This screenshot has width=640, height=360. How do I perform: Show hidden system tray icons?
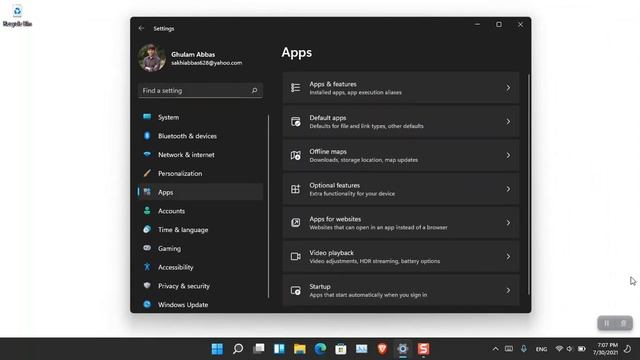pyautogui.click(x=496, y=349)
